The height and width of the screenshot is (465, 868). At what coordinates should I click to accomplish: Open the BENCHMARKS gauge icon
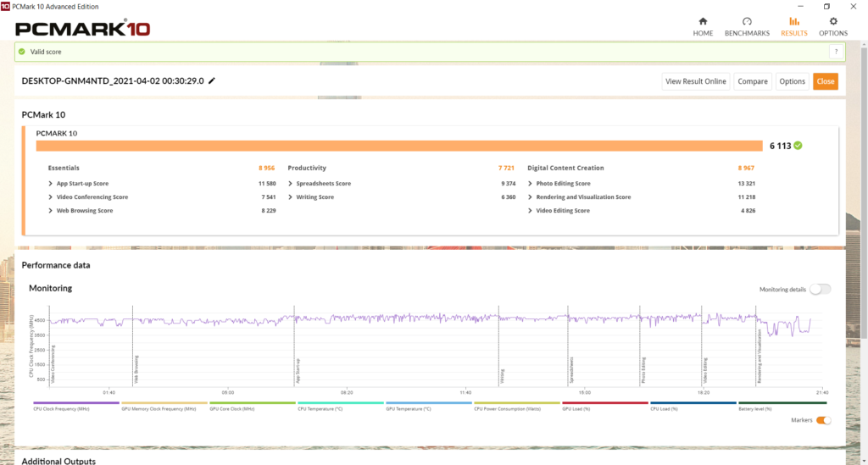point(747,22)
